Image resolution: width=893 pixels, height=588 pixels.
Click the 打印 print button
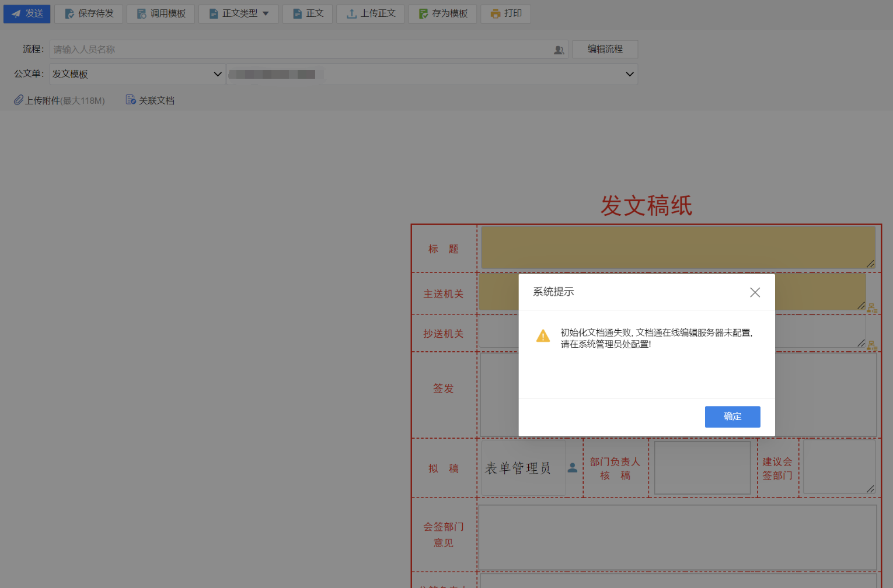pos(505,14)
